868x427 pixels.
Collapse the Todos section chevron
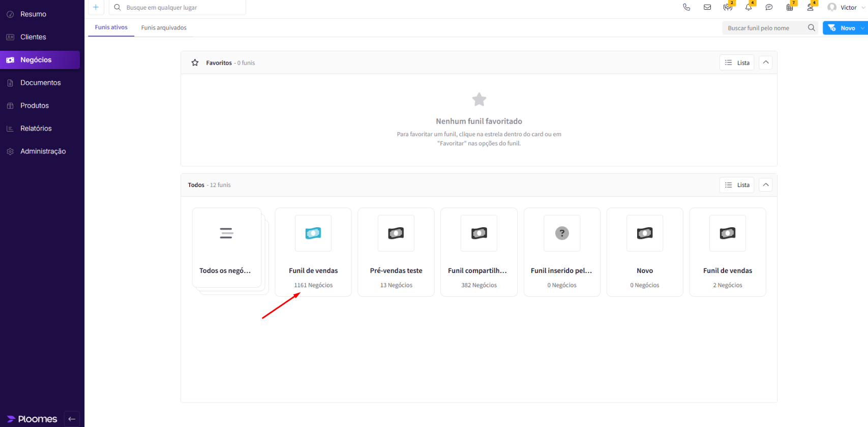(766, 185)
